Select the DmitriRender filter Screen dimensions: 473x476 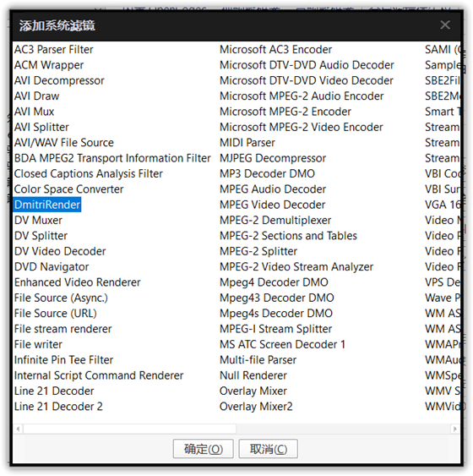47,205
